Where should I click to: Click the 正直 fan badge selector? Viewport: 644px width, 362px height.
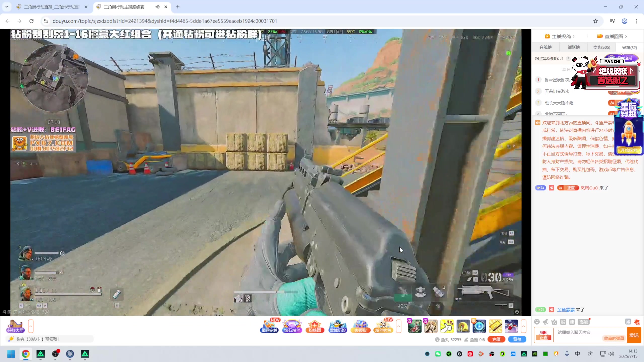click(544, 335)
